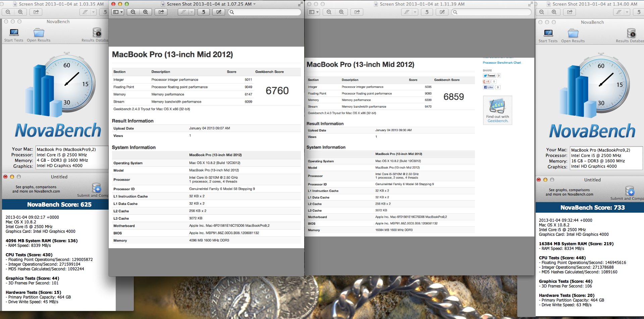This screenshot has height=319, width=644.
Task: Click the Annotate pen in the 1.07.25 AM window
Action: coord(183,12)
